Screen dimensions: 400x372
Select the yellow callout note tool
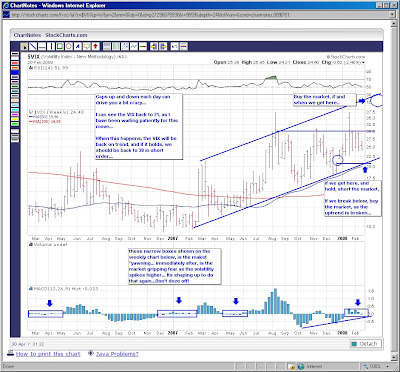coord(87,46)
